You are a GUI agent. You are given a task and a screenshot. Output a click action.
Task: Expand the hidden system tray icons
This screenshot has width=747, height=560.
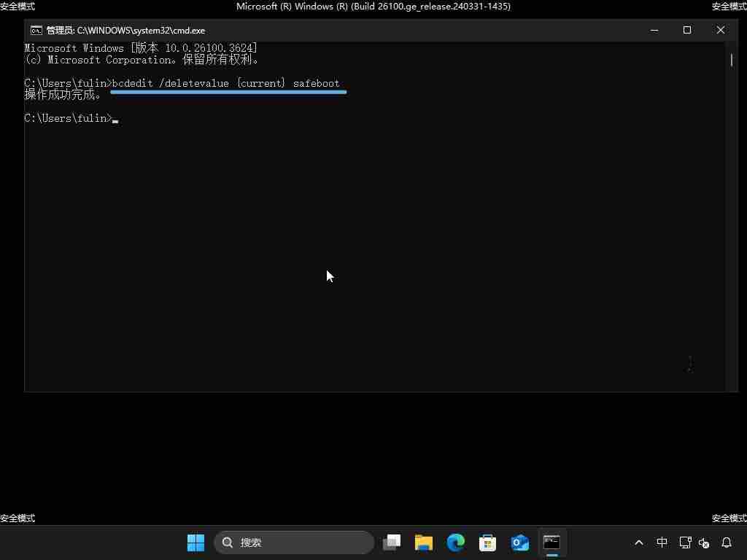click(x=639, y=542)
